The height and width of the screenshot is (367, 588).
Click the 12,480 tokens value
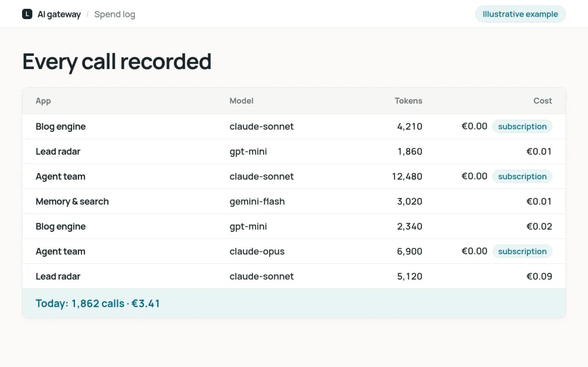coord(407,176)
